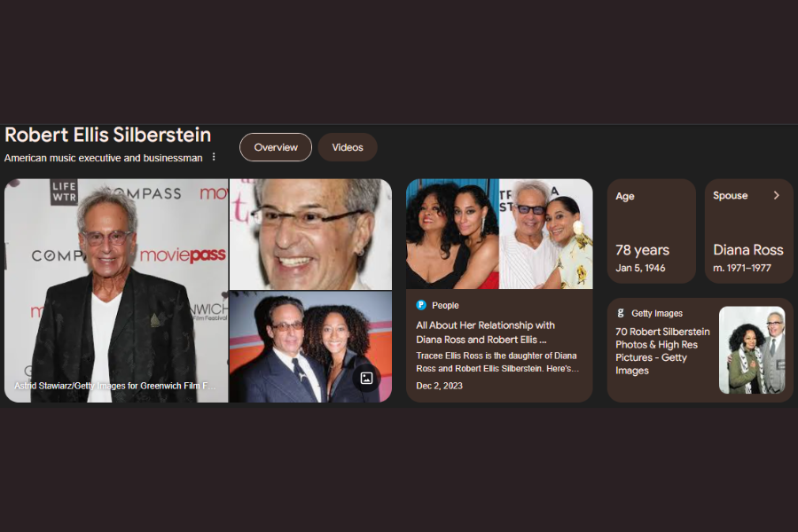The height and width of the screenshot is (532, 798).
Task: Click the Getty Images logo icon
Action: [621, 313]
